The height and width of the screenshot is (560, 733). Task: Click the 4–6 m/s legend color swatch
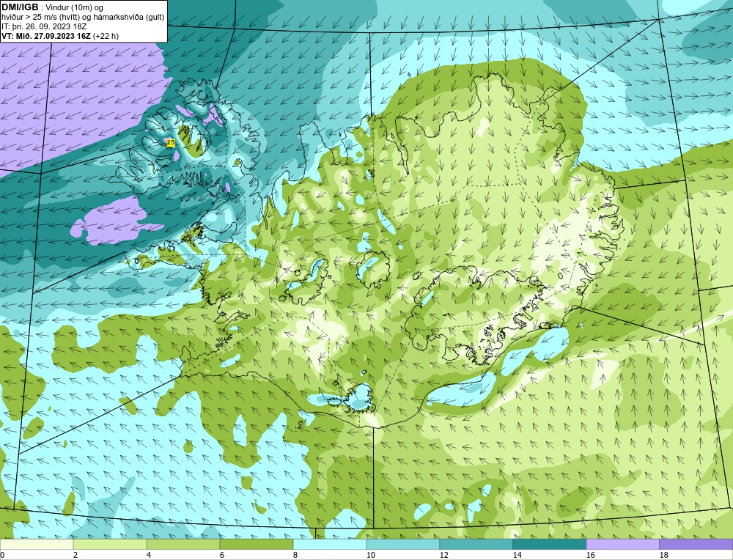coord(183,544)
